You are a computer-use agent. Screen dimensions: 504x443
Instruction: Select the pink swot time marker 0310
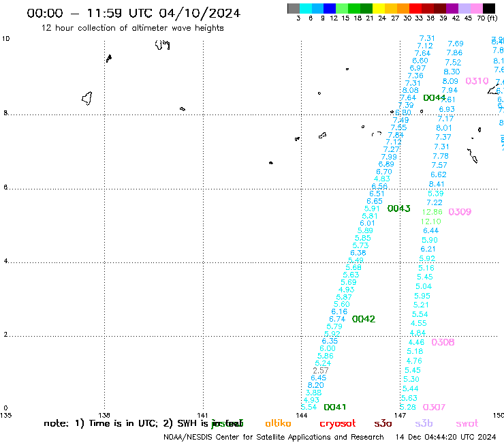pyautogui.click(x=477, y=81)
